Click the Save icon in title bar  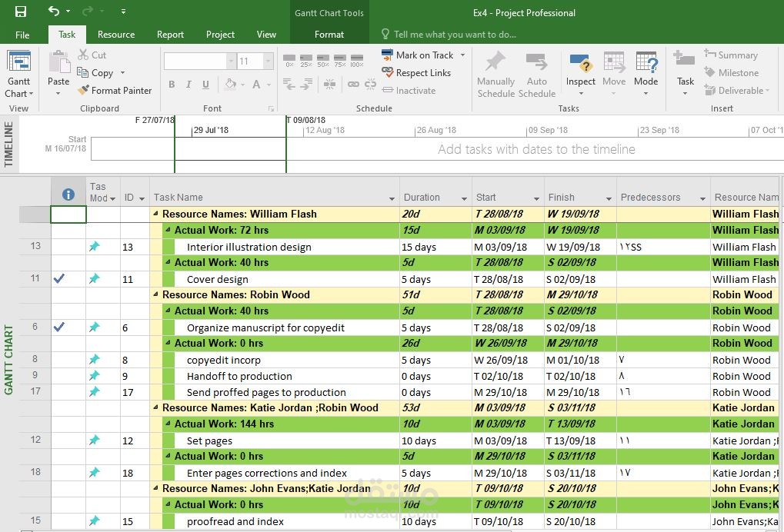pyautogui.click(x=21, y=12)
